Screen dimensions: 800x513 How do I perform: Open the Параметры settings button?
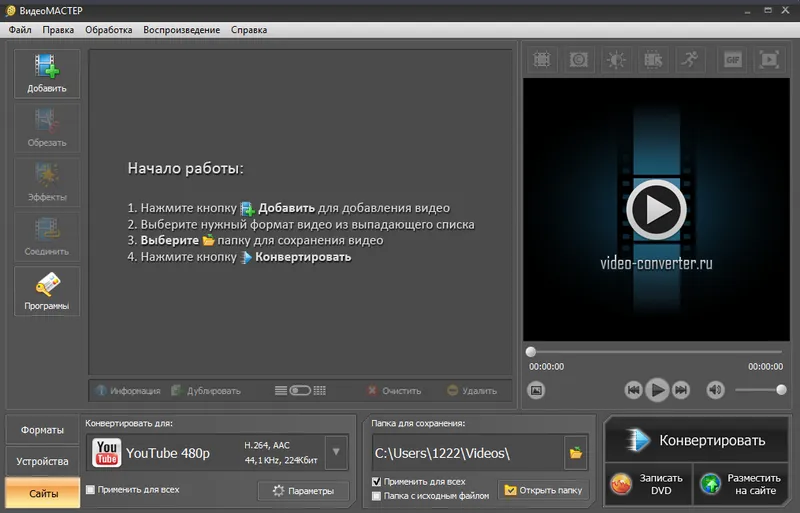[304, 491]
